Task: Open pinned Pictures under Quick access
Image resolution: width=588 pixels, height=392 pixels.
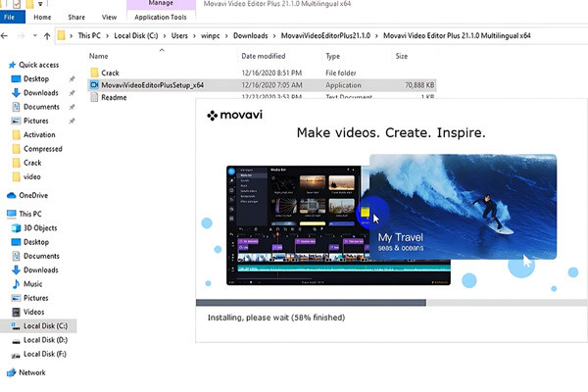Action: (x=35, y=121)
